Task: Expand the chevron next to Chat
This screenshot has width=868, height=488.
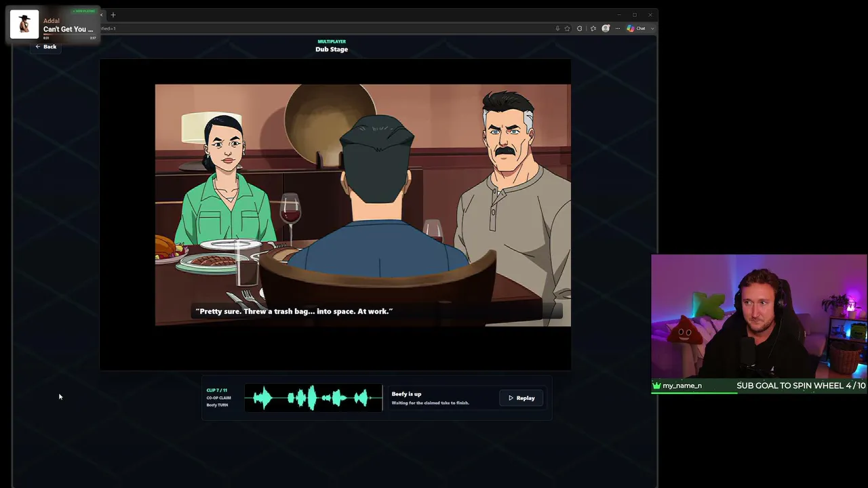Action: click(x=652, y=28)
